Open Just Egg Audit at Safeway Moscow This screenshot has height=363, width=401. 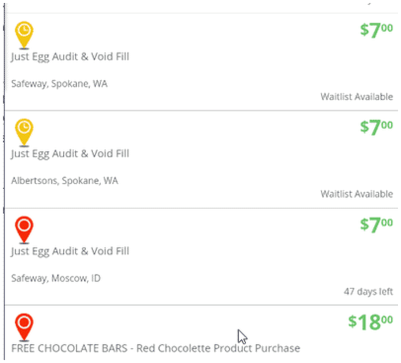(70, 251)
